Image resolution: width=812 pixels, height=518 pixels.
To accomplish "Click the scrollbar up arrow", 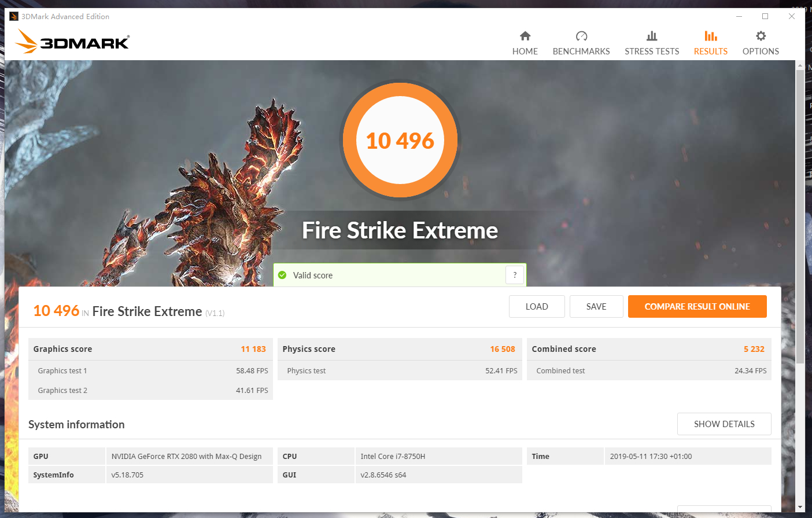I will (800, 66).
